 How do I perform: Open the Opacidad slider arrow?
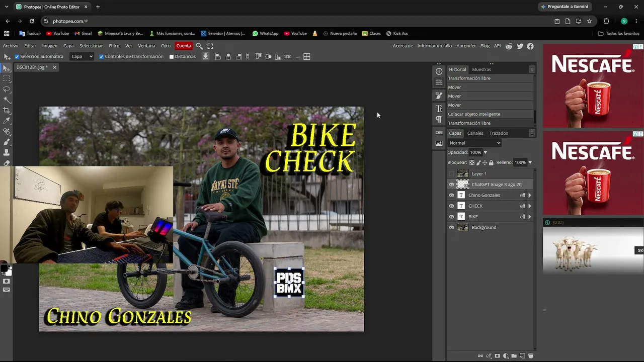[x=485, y=152]
